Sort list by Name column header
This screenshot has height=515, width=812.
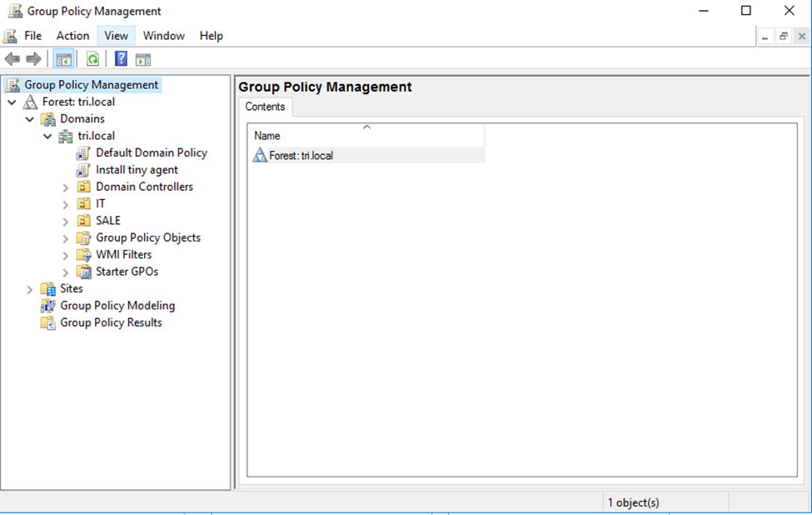click(x=367, y=136)
